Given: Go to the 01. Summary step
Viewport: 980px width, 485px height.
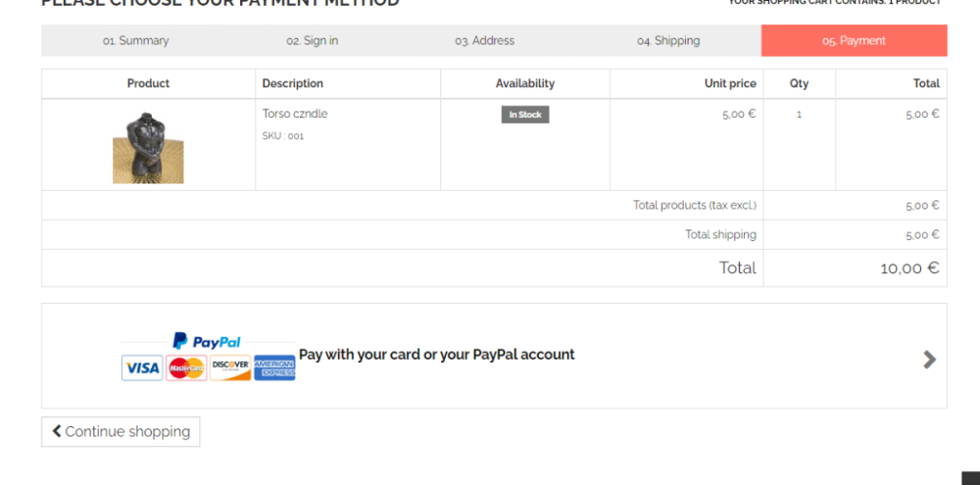Looking at the screenshot, I should (x=135, y=41).
